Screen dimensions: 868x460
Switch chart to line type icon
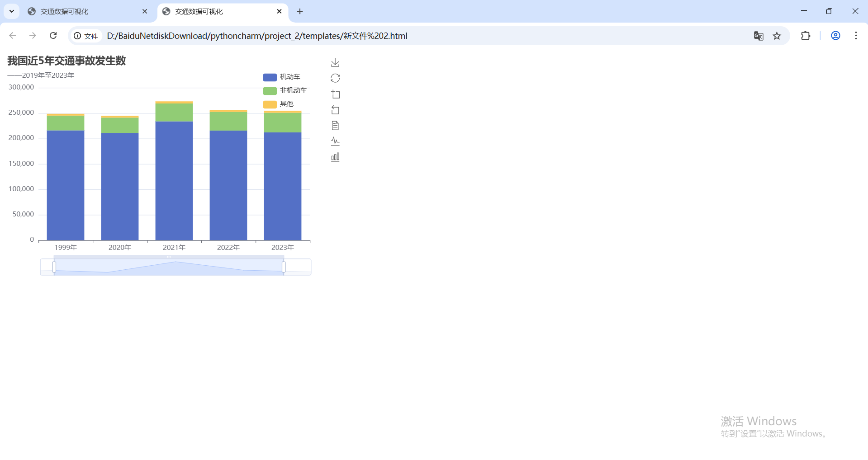(x=335, y=141)
